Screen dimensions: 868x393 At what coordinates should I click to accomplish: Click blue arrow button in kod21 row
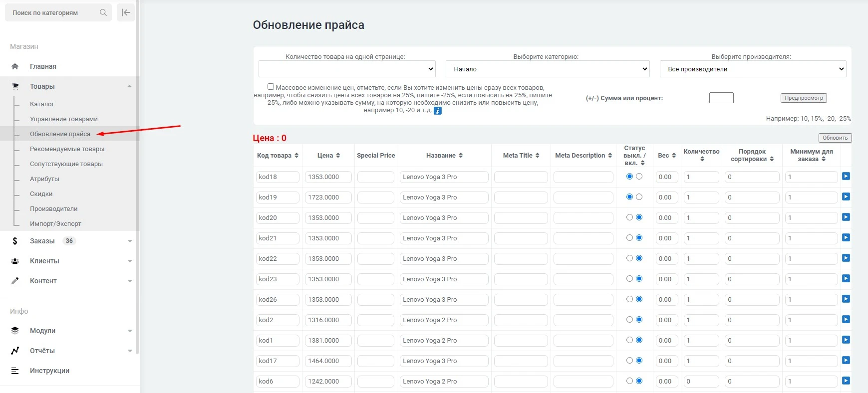click(x=846, y=237)
